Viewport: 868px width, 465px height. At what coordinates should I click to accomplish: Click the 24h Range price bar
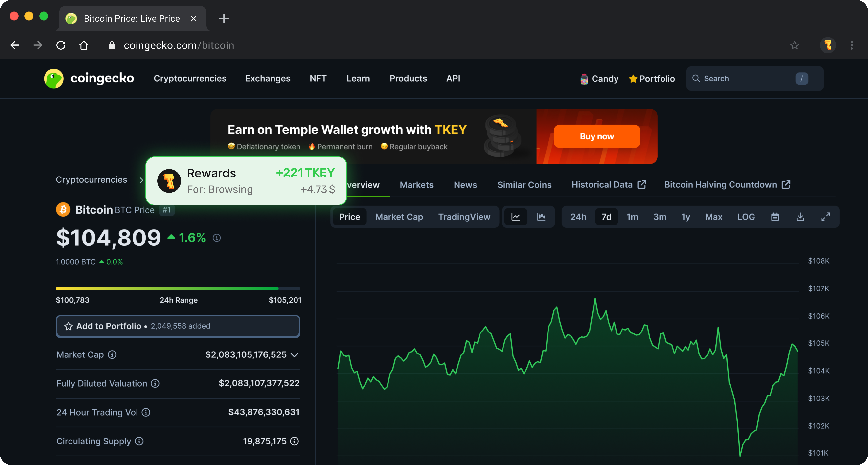178,288
